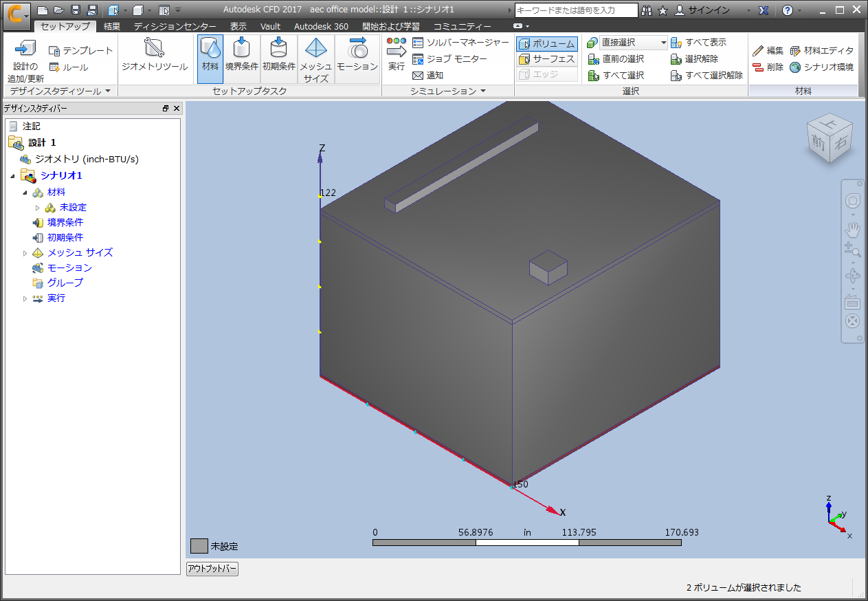Collapse the シナリオ1 tree node
Viewport: 868px width, 601px height.
[13, 176]
